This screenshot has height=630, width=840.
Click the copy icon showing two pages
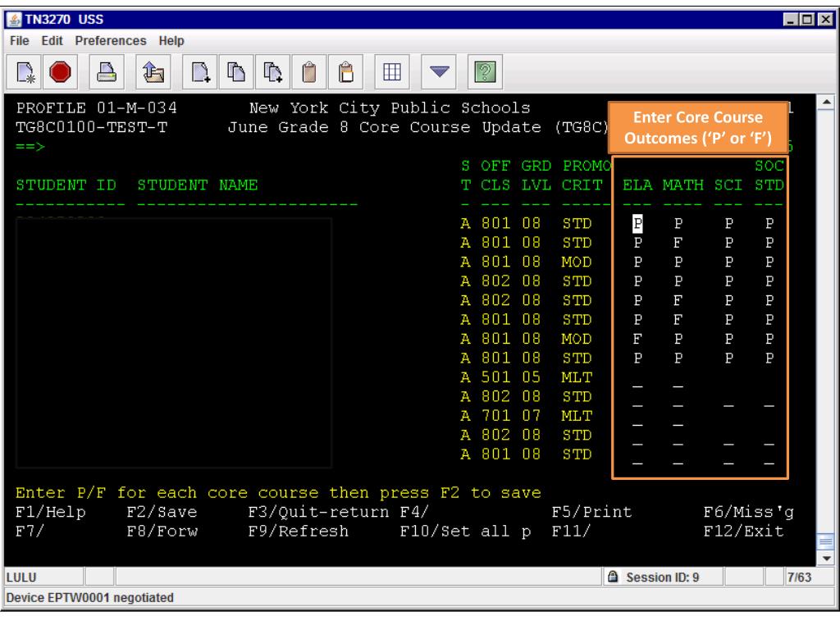point(236,72)
